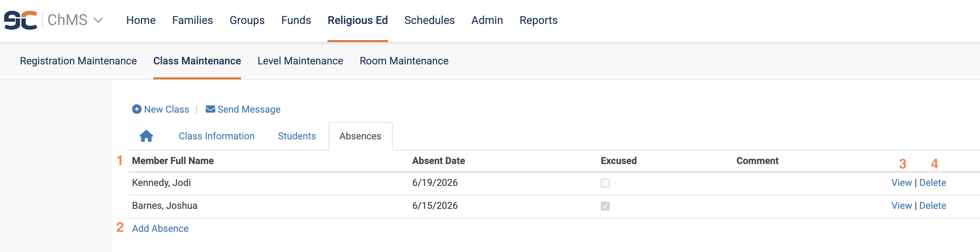Click the home icon tab
The width and height of the screenshot is (980, 252).
click(x=146, y=136)
